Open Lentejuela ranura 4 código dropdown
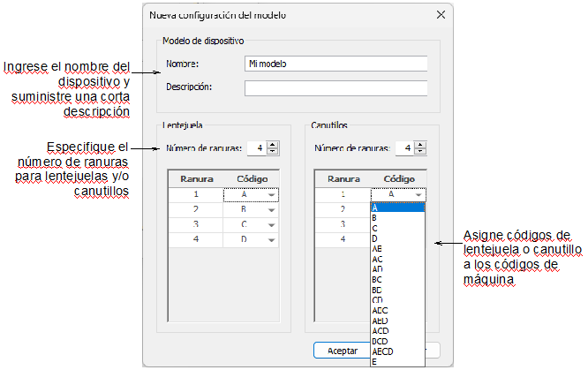Screen dimensions: 588x370 point(272,240)
